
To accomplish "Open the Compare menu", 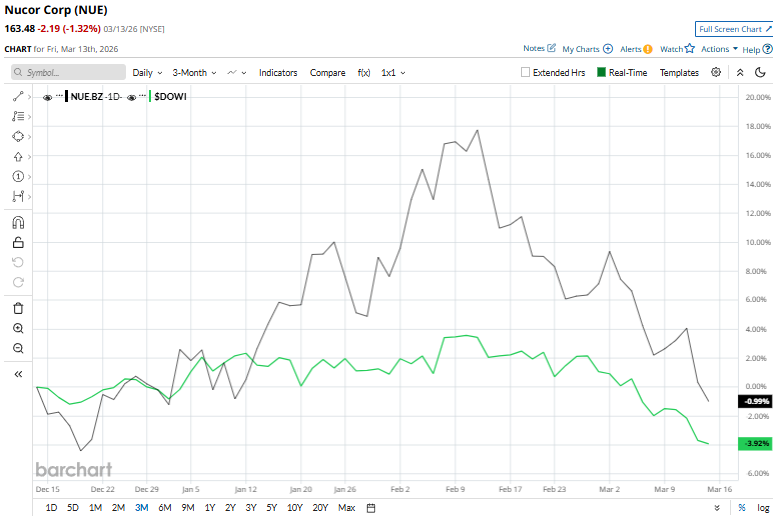I will pyautogui.click(x=327, y=72).
